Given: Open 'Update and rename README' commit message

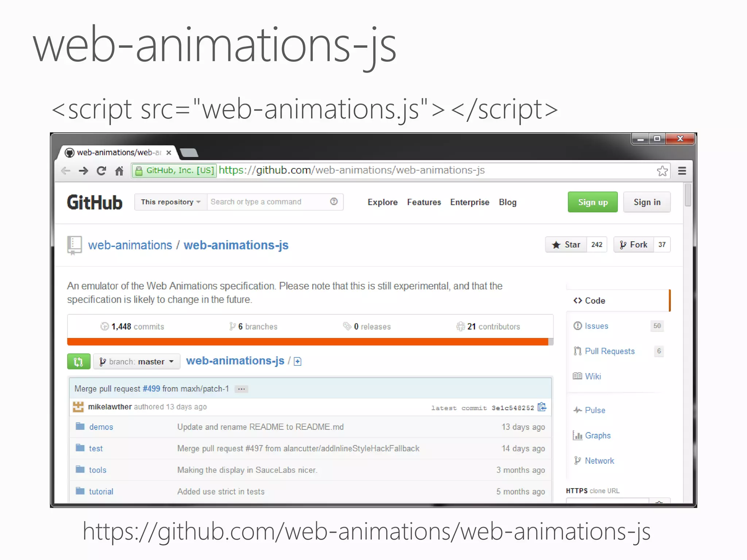Looking at the screenshot, I should tap(260, 427).
